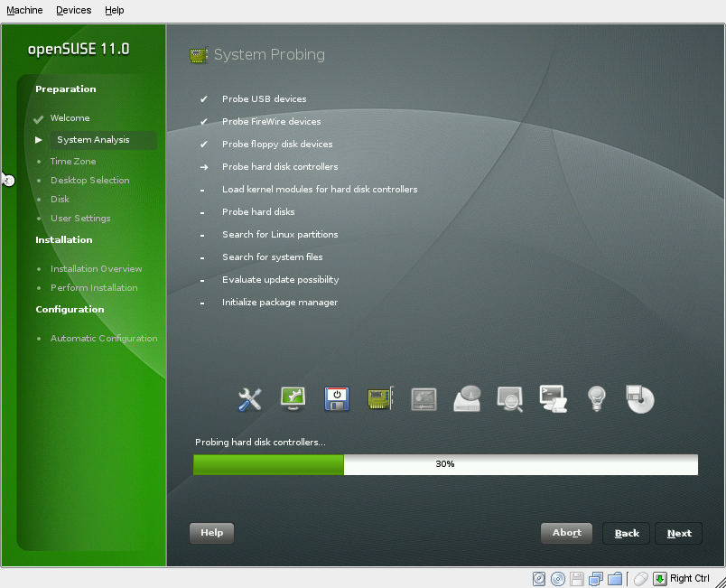This screenshot has height=588, width=726.
Task: Click the Installation section heading
Action: pyautogui.click(x=64, y=240)
